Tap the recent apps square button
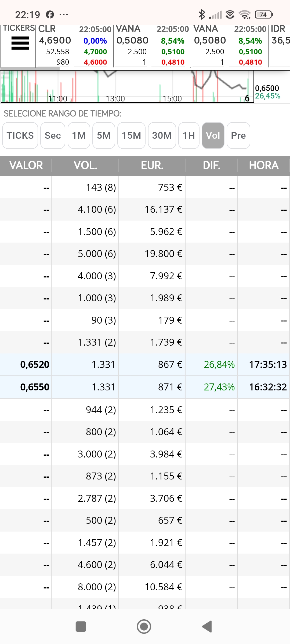290x644 pixels. pos(81,627)
